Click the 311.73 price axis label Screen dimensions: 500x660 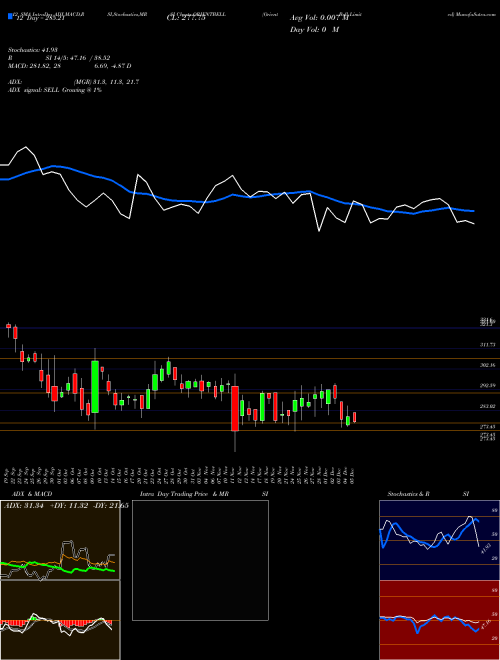tap(488, 345)
